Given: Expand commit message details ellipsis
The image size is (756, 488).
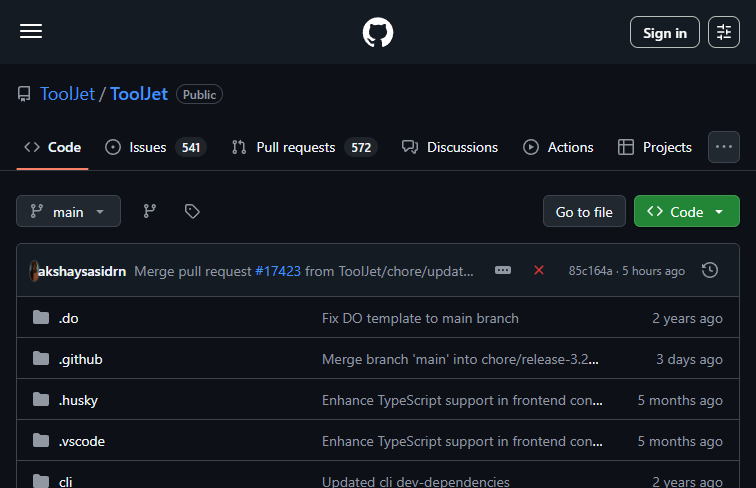Looking at the screenshot, I should (x=503, y=270).
